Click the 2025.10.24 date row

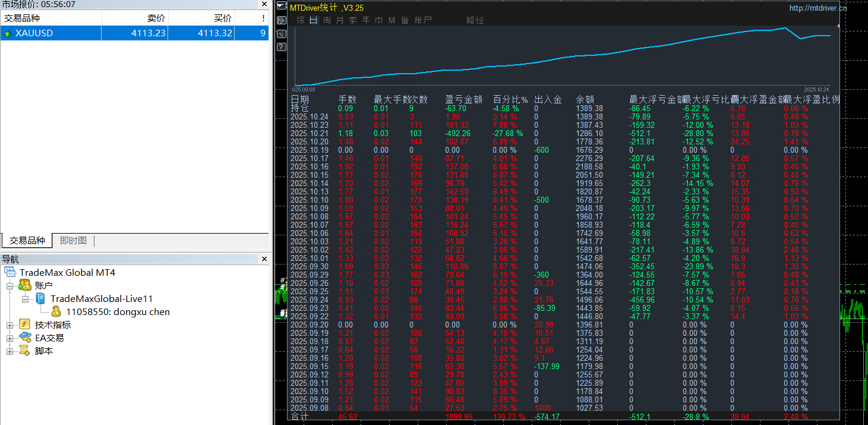[x=310, y=117]
